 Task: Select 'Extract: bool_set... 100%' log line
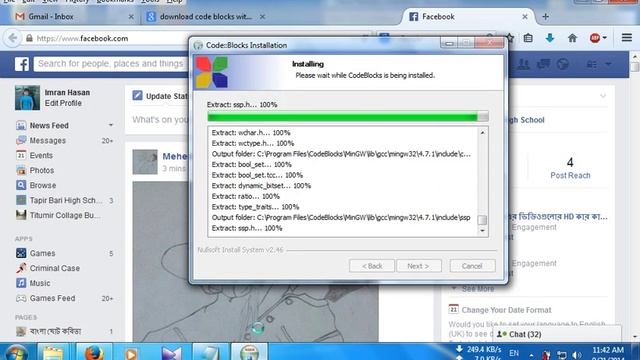click(x=251, y=164)
